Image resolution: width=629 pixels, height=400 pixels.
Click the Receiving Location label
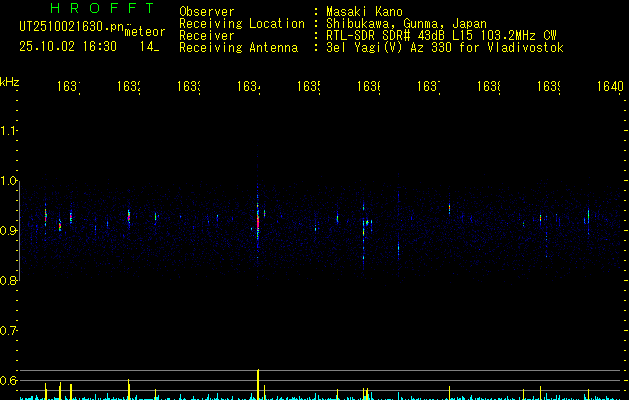[242, 24]
